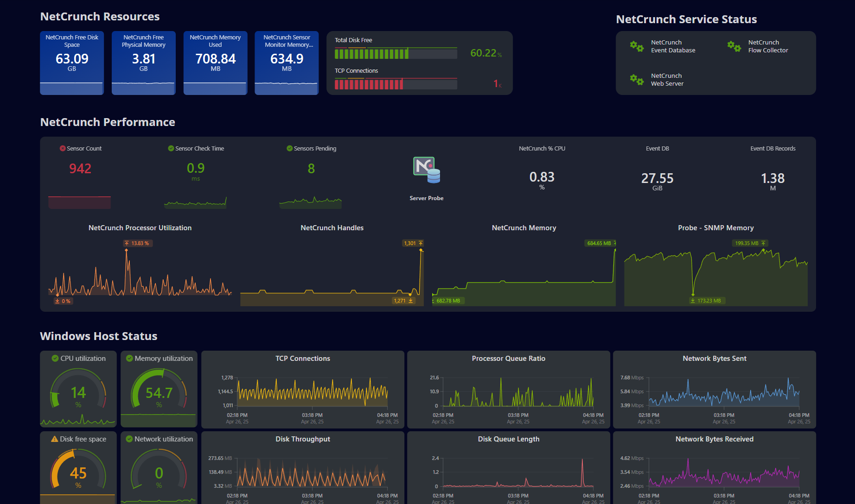Click the Disk Queue Length chart
The height and width of the screenshot is (504, 855).
coord(518,472)
